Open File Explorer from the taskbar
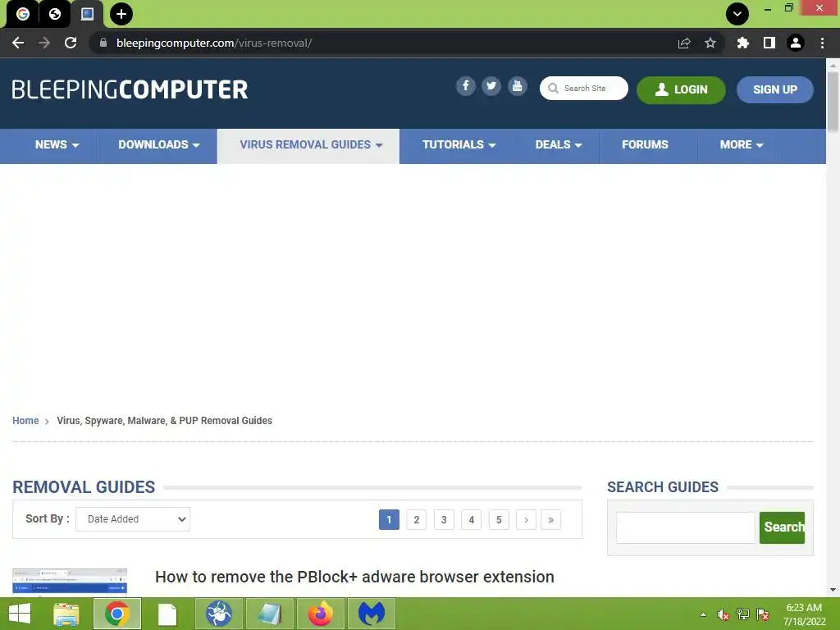The height and width of the screenshot is (630, 840). click(x=66, y=614)
